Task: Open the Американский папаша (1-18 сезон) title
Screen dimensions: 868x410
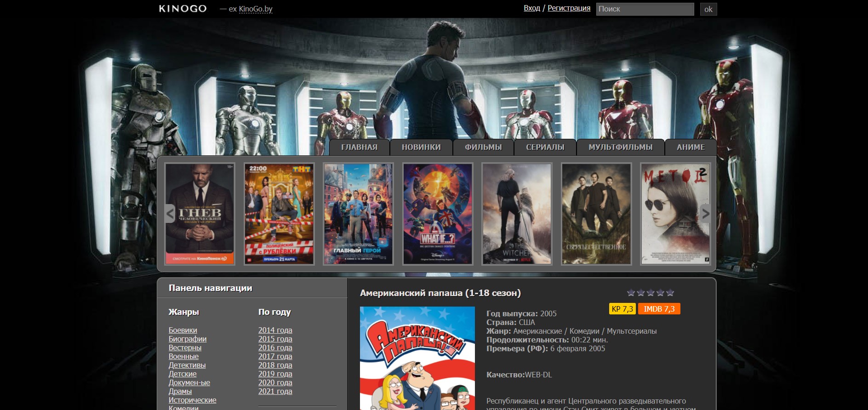Action: pyautogui.click(x=440, y=293)
